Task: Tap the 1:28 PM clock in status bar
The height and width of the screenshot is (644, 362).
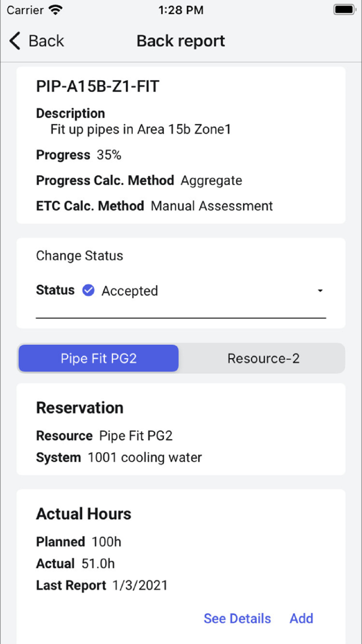Action: click(x=180, y=10)
